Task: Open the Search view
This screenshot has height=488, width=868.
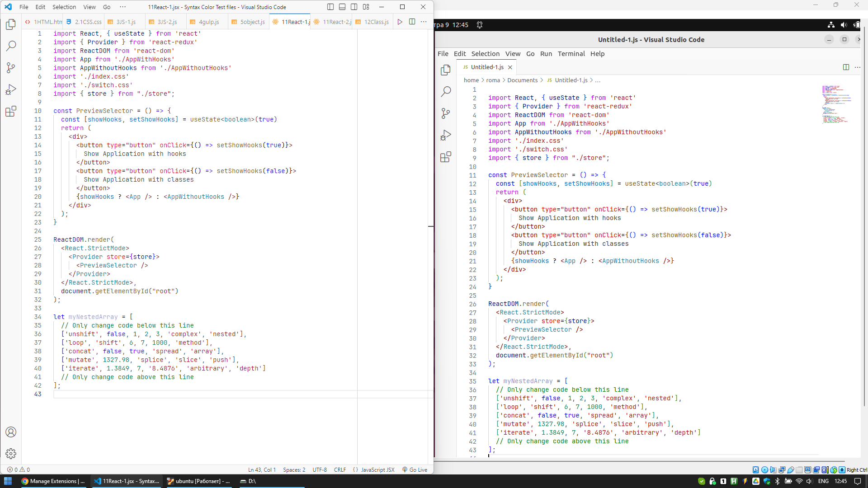Action: pos(11,46)
